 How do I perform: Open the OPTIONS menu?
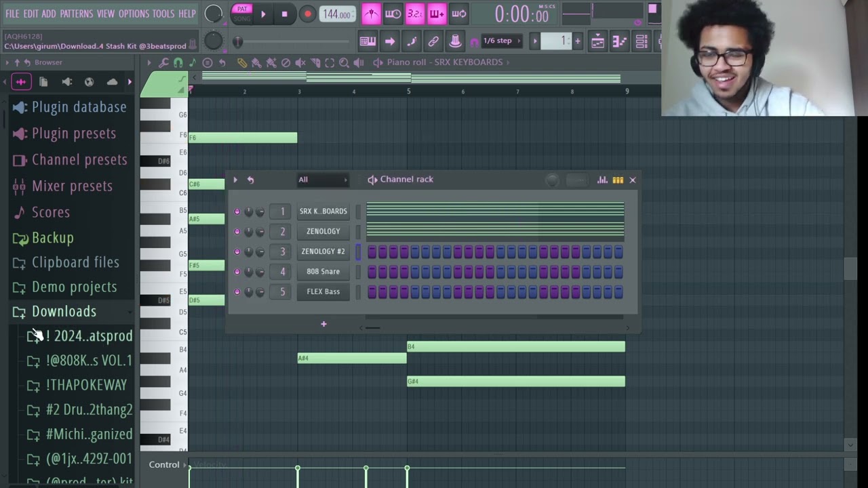coord(134,14)
